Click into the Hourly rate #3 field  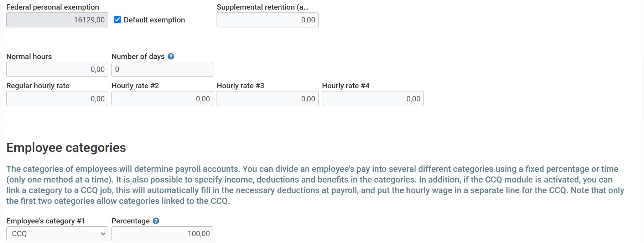268,99
